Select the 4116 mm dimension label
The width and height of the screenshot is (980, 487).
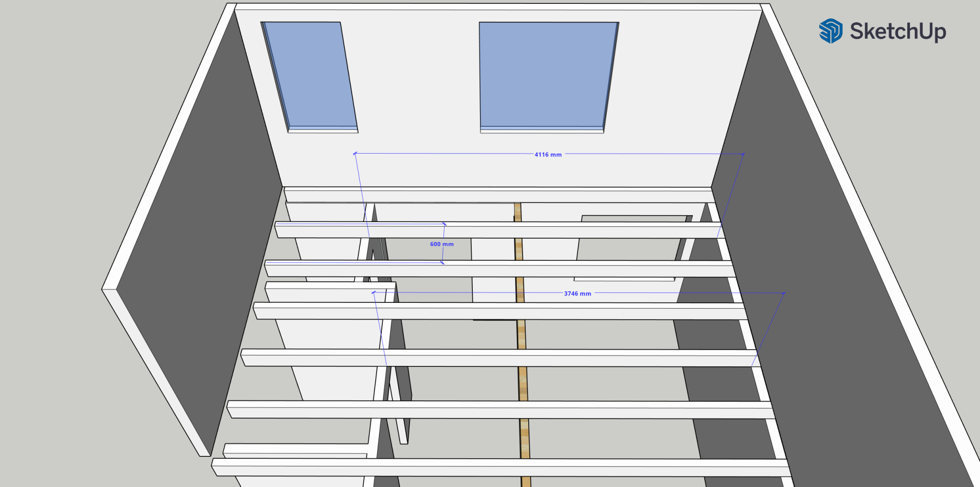(548, 155)
